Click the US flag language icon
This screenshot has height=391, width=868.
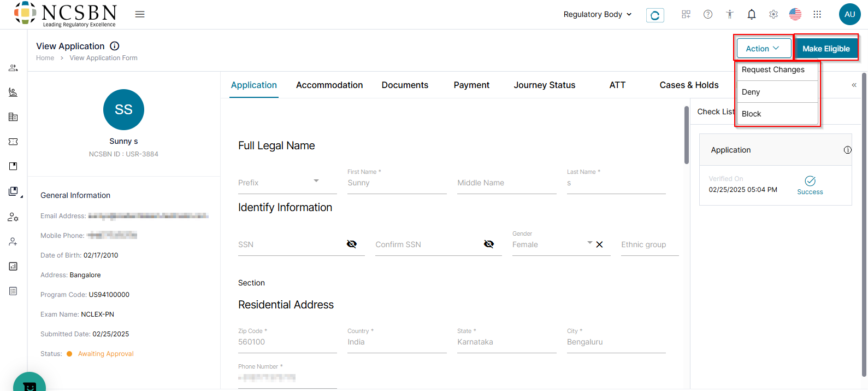(795, 15)
